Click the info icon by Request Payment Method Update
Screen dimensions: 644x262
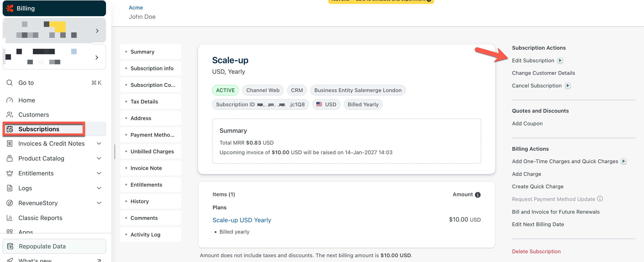coord(600,199)
